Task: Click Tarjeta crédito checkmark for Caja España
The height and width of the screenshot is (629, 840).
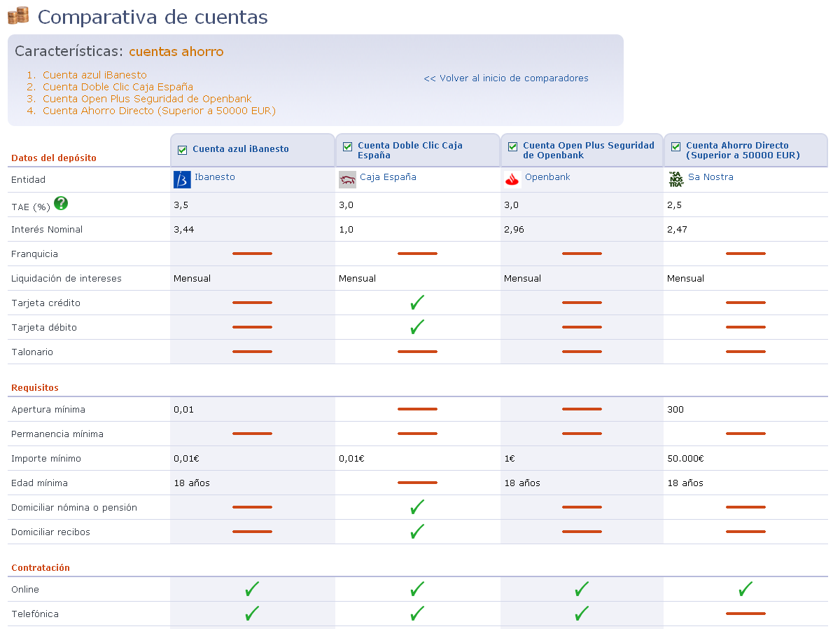Action: (x=417, y=303)
